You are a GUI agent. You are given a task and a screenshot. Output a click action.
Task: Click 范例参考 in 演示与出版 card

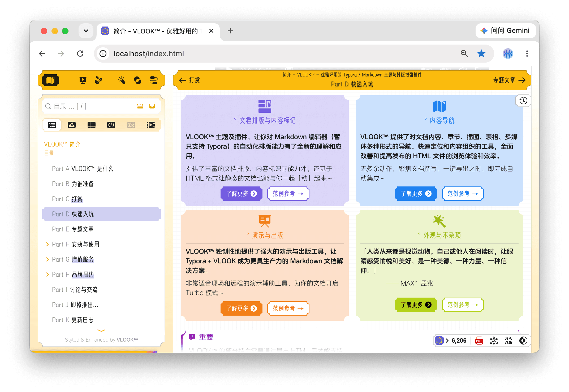pyautogui.click(x=288, y=308)
